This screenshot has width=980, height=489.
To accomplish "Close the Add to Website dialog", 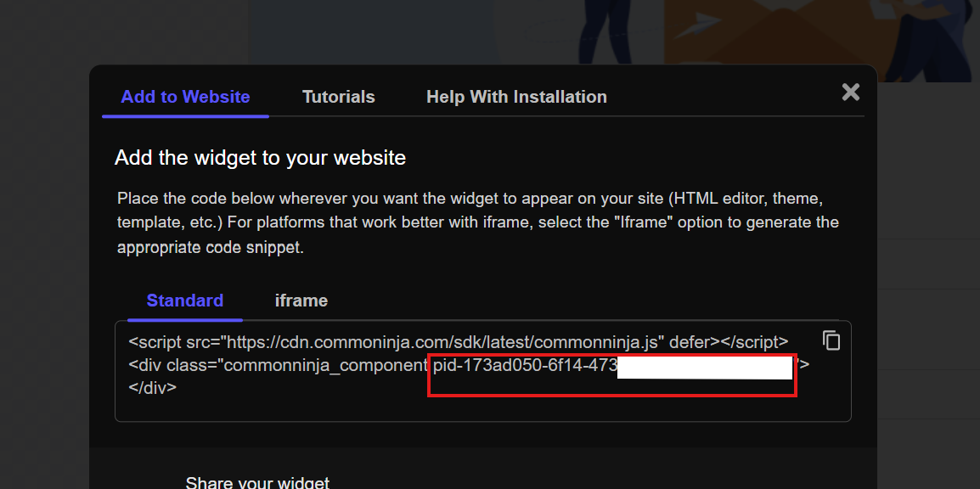I will coord(851,93).
